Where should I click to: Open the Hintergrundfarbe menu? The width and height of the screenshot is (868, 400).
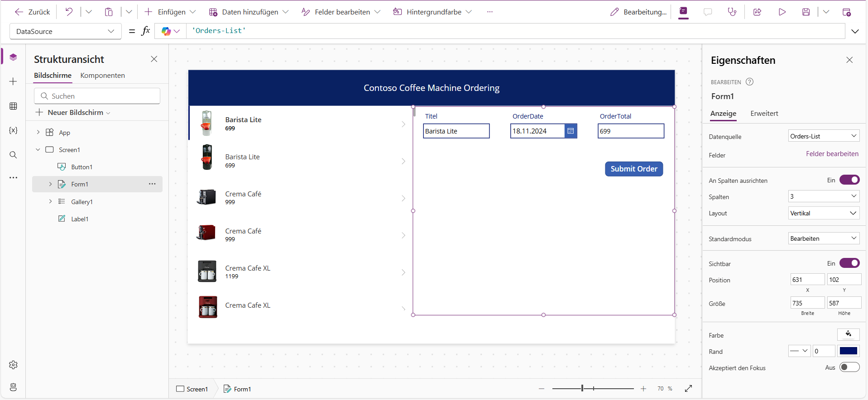tap(432, 12)
